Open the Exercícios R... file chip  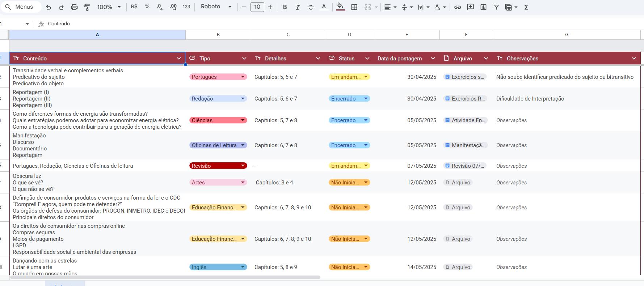pos(465,99)
